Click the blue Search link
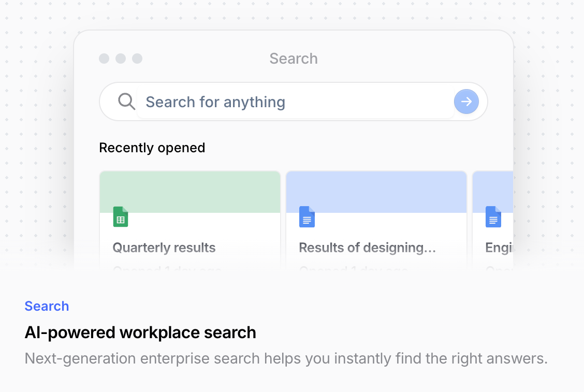 click(x=47, y=306)
